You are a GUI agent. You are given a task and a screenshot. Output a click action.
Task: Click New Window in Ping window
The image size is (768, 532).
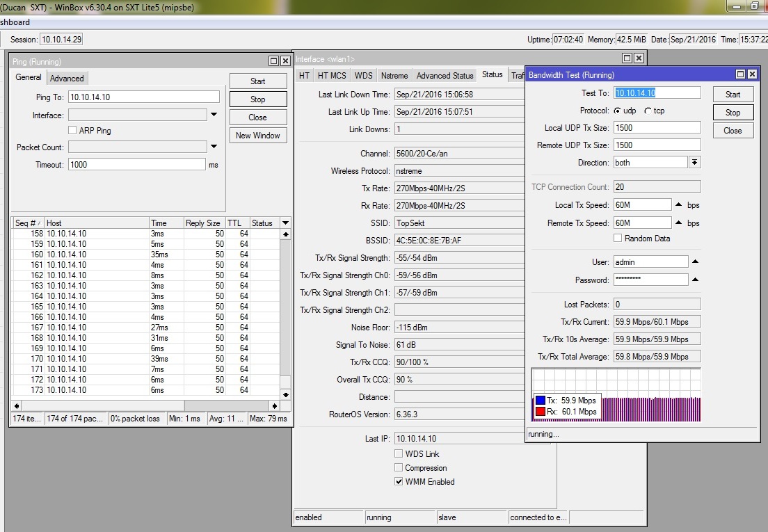coord(258,136)
